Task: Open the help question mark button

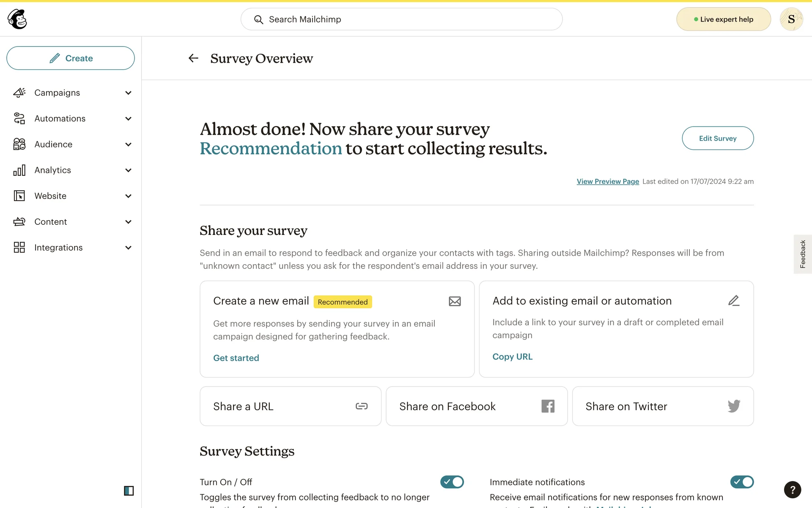Action: click(x=792, y=490)
